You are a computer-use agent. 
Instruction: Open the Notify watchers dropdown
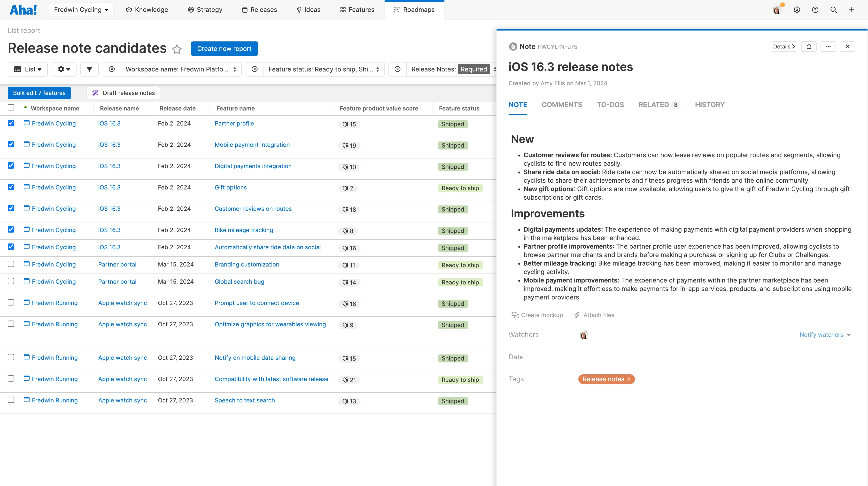click(x=825, y=335)
